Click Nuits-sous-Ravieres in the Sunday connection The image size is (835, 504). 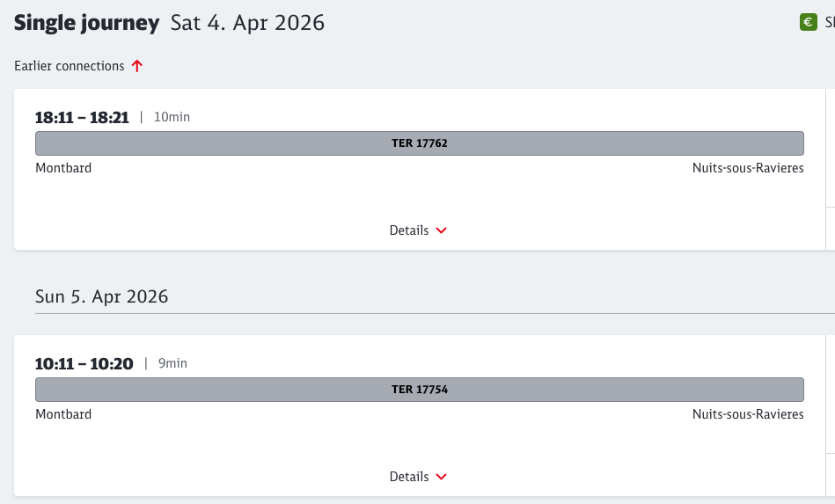(x=747, y=414)
